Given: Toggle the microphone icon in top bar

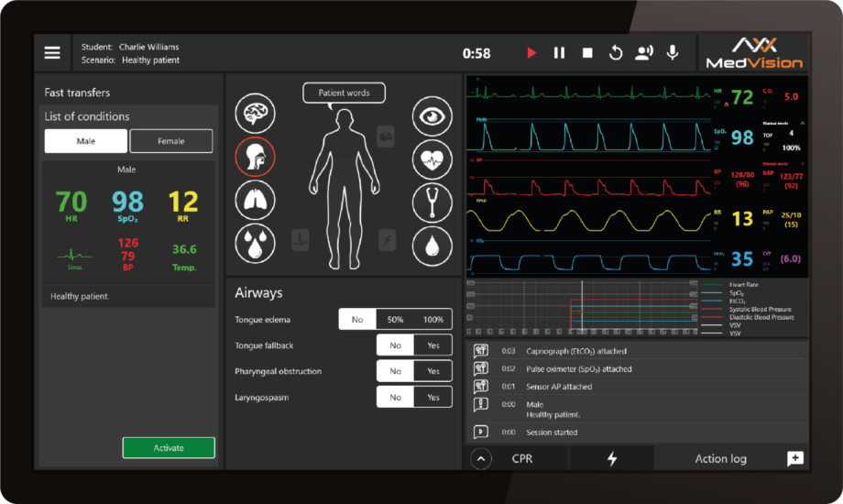Looking at the screenshot, I should tap(673, 53).
